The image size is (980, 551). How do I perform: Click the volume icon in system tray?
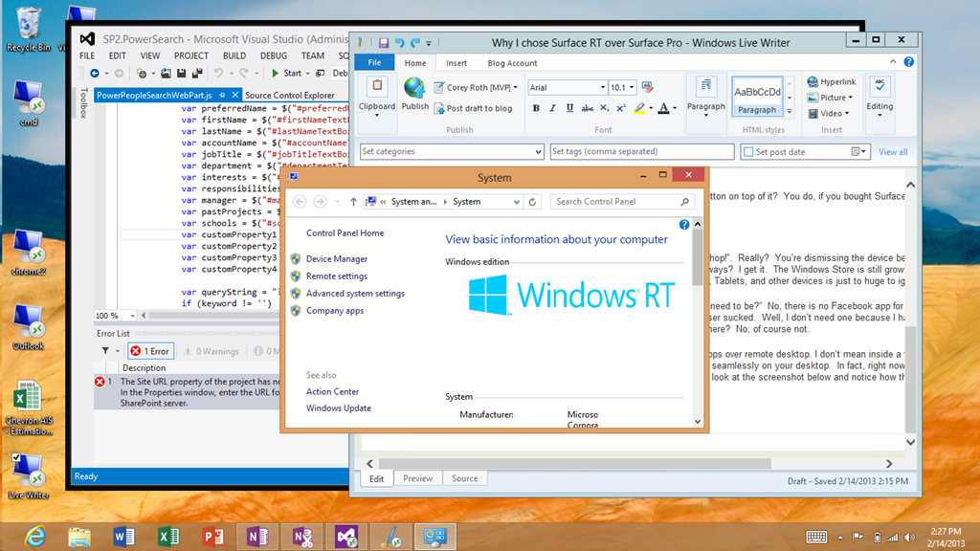click(x=909, y=538)
